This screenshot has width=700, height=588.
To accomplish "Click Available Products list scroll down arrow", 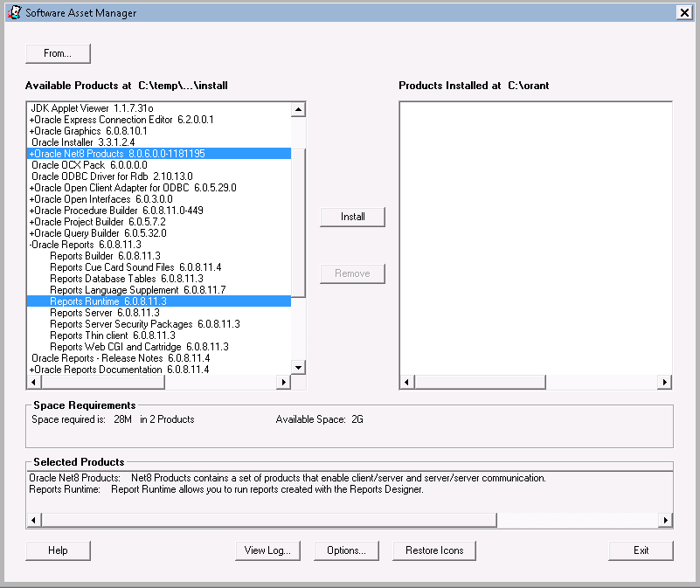I will tap(298, 368).
